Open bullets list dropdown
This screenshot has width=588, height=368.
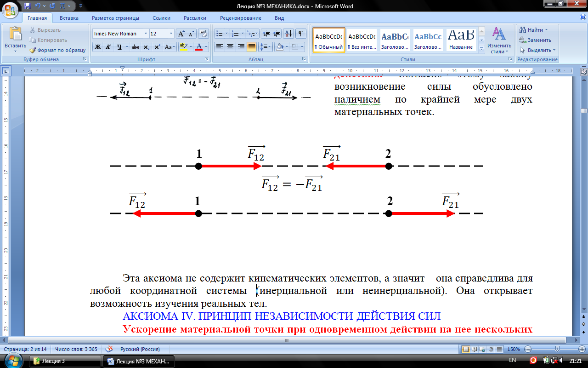(x=226, y=34)
